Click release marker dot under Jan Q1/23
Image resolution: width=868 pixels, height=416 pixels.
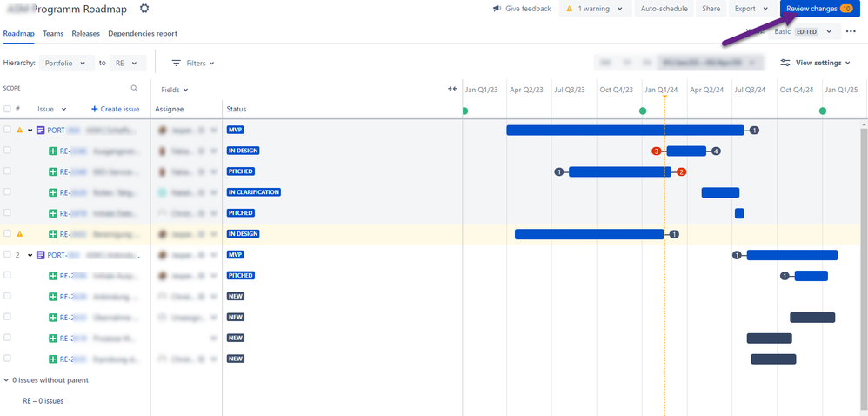pyautogui.click(x=465, y=111)
